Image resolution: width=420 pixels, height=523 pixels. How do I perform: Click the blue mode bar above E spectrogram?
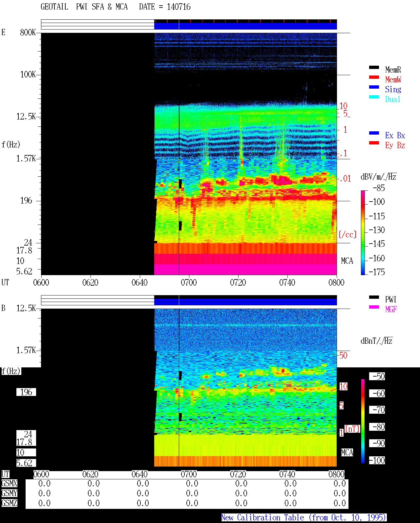[x=245, y=26]
